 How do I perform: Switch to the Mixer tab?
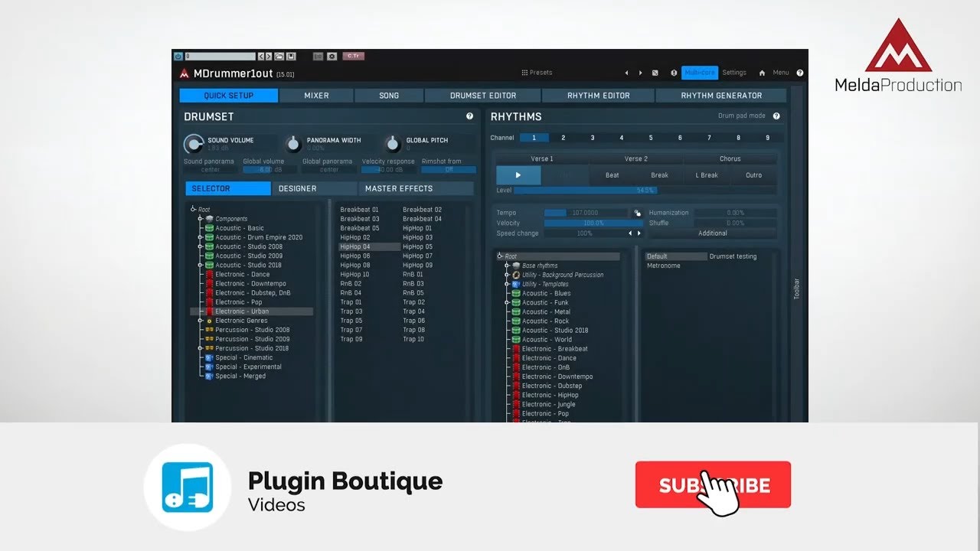click(316, 95)
